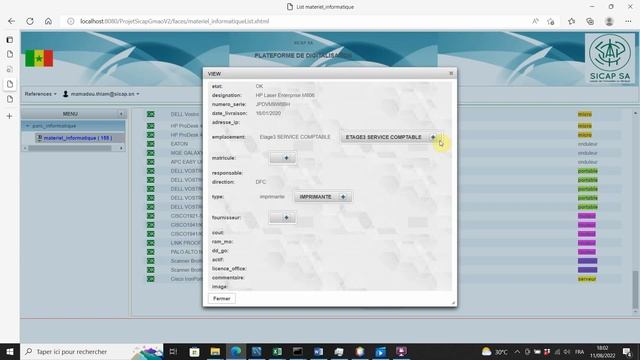Add a new tab with sidebar plus icon
Image resolution: width=640 pixels, height=360 pixels.
[10, 116]
